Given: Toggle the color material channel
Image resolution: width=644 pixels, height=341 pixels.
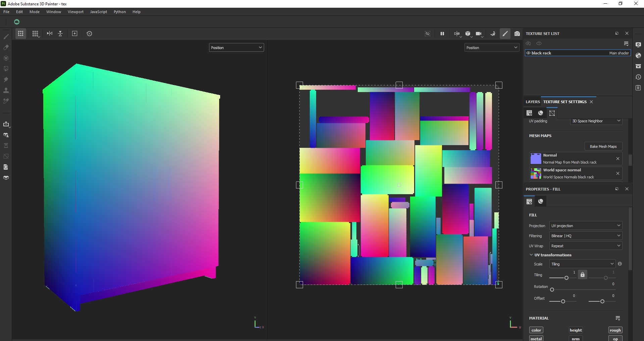Looking at the screenshot, I should 536,330.
